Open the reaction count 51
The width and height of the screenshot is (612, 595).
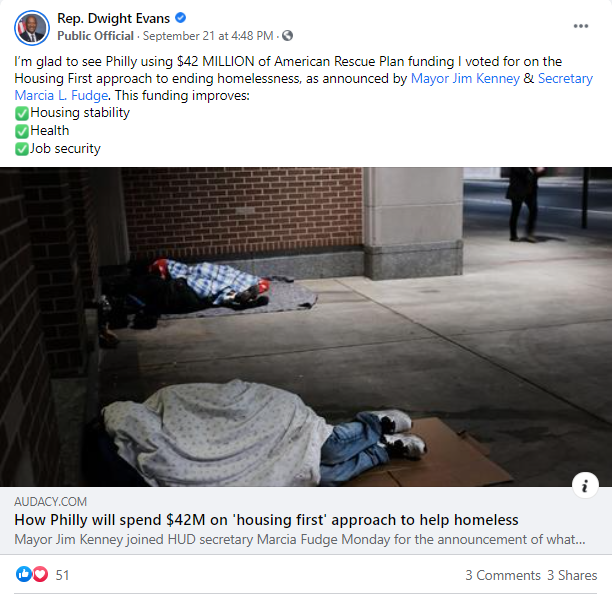point(62,575)
